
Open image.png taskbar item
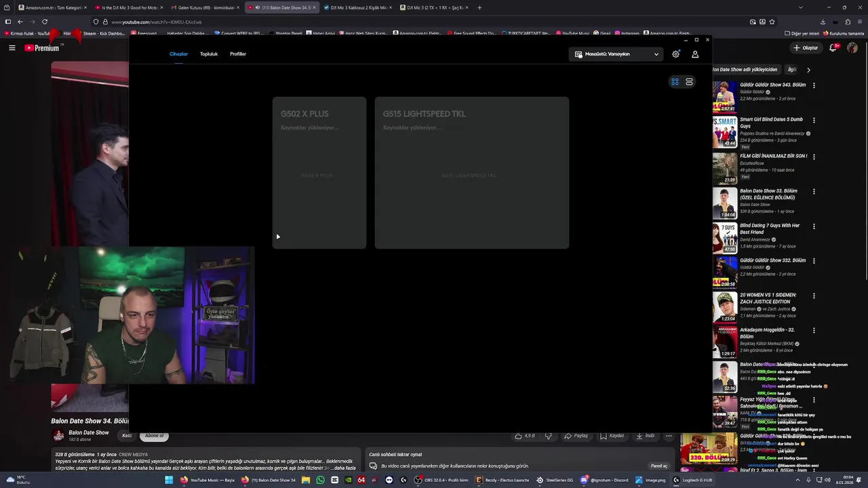[650, 480]
